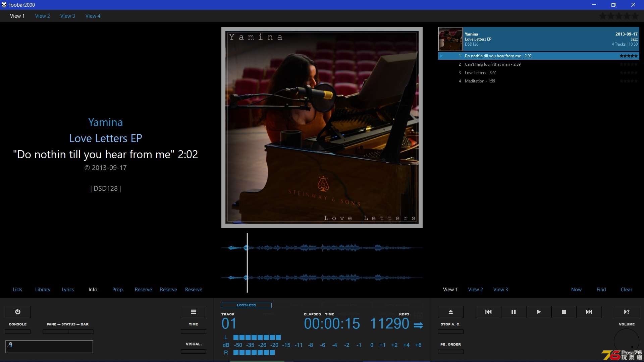Click the small album thumbnail in the playlist header

point(450,39)
